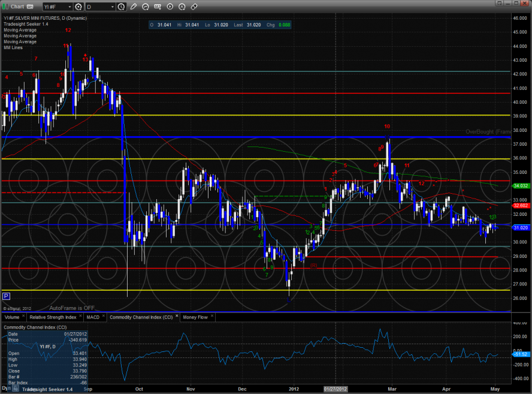Click the 40.000 price axis label
The image size is (532, 394).
520,102
